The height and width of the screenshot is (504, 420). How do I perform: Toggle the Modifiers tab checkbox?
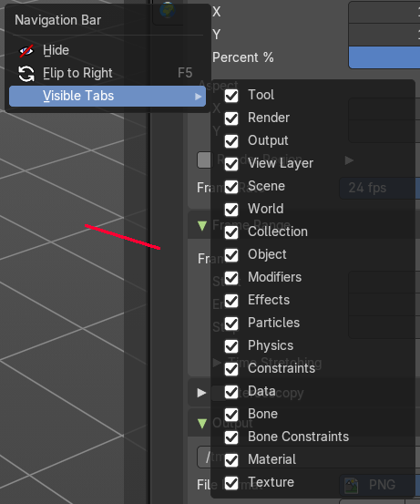pos(231,278)
